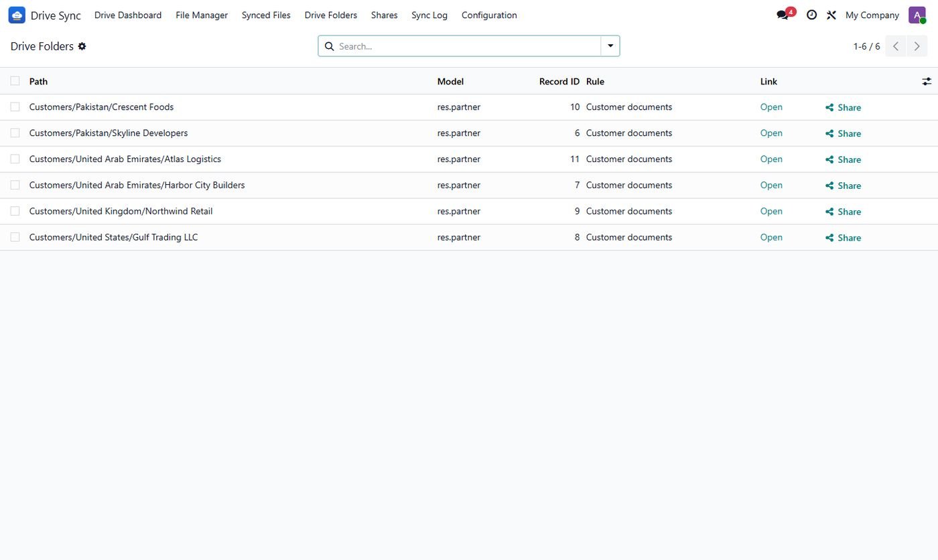
Task: Tick the select-all header checkbox
Action: tap(15, 81)
